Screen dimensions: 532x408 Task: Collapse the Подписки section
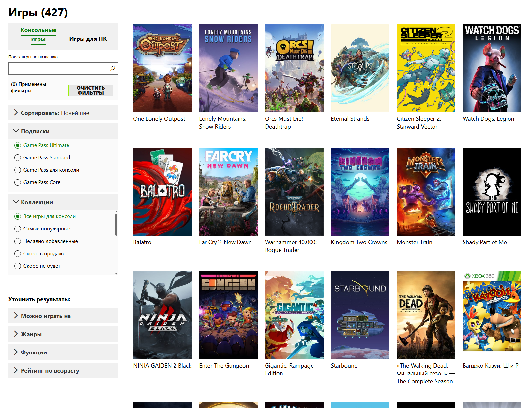click(x=63, y=131)
